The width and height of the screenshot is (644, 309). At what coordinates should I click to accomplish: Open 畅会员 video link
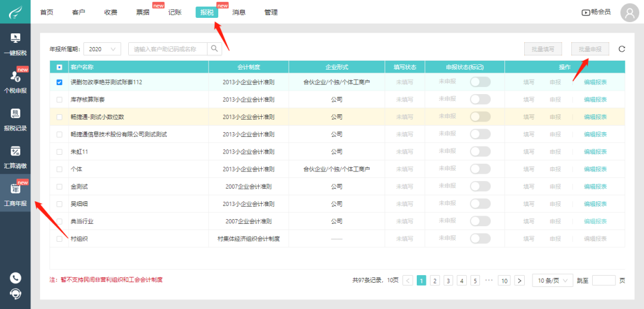[596, 13]
